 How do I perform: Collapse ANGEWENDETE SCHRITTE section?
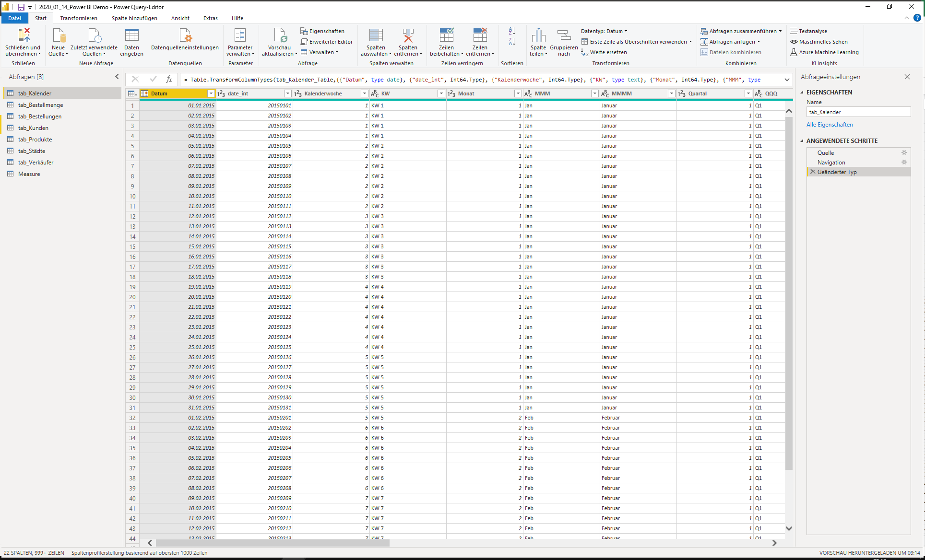802,141
